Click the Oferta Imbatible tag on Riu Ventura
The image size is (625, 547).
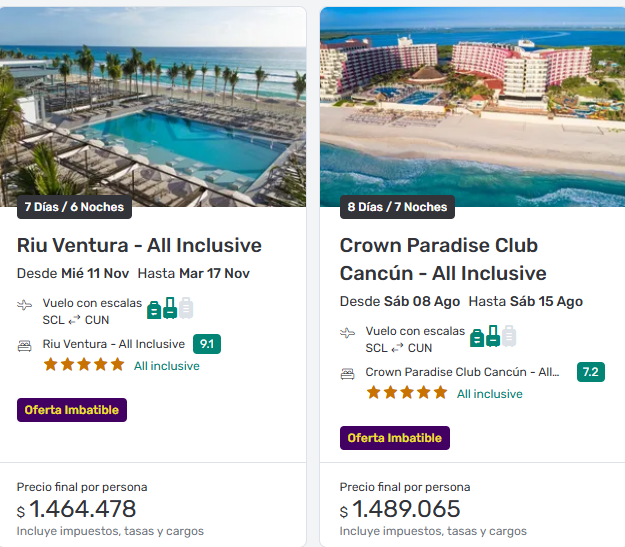72,410
